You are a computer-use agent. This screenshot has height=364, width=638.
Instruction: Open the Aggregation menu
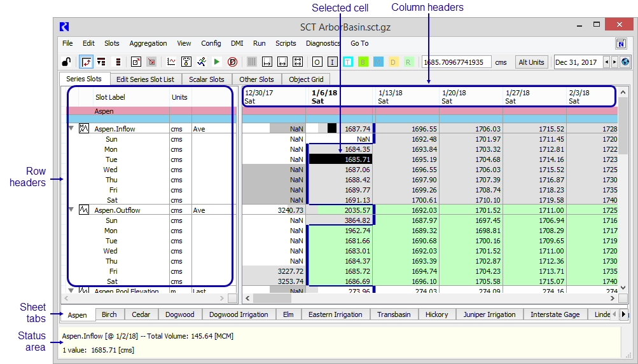pyautogui.click(x=148, y=44)
